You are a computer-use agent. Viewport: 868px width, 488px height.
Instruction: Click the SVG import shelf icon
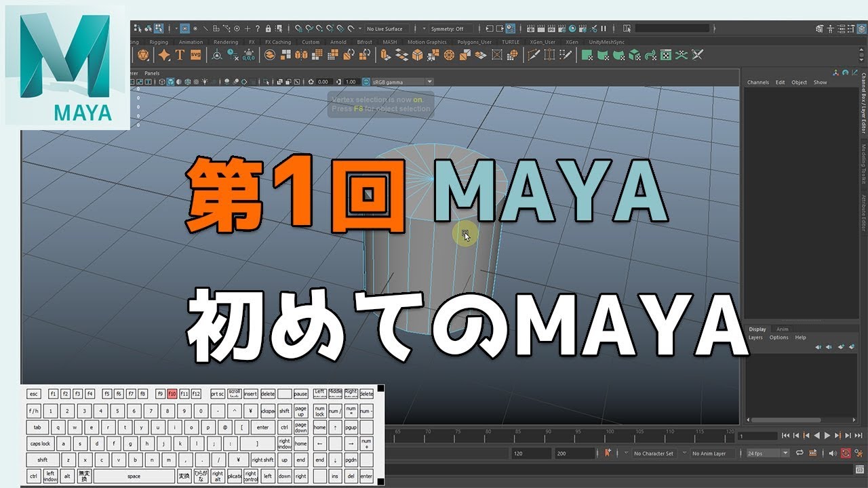click(196, 56)
